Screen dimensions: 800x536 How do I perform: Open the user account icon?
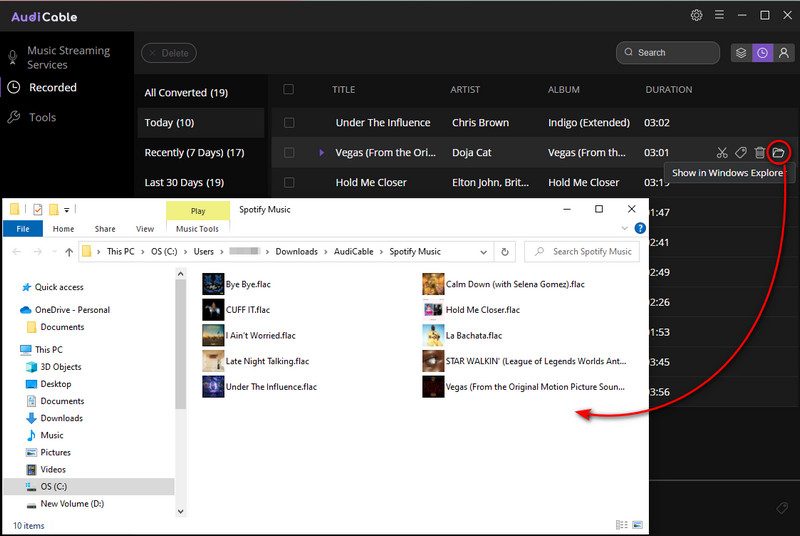(784, 53)
